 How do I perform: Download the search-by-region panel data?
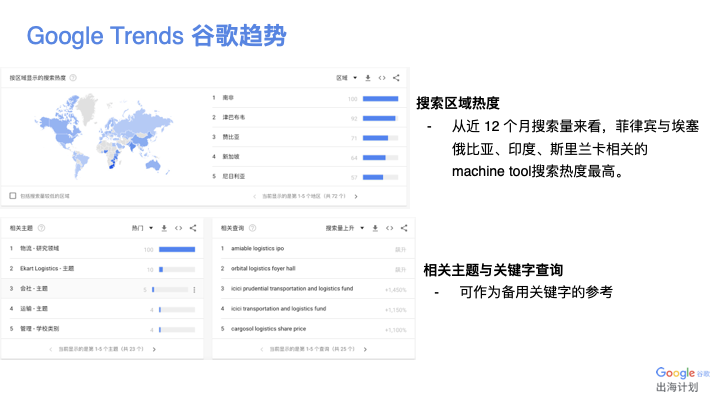click(x=368, y=78)
